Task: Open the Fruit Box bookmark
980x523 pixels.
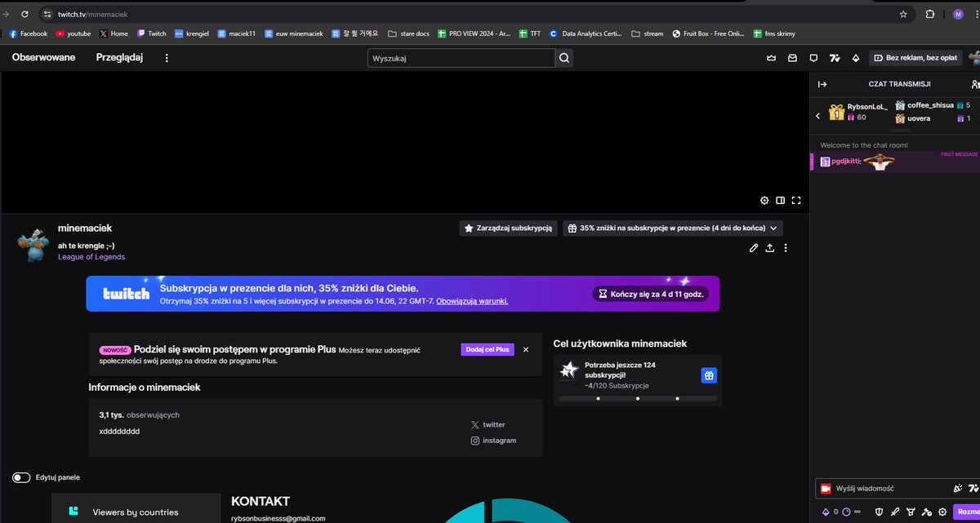Action: coord(708,33)
